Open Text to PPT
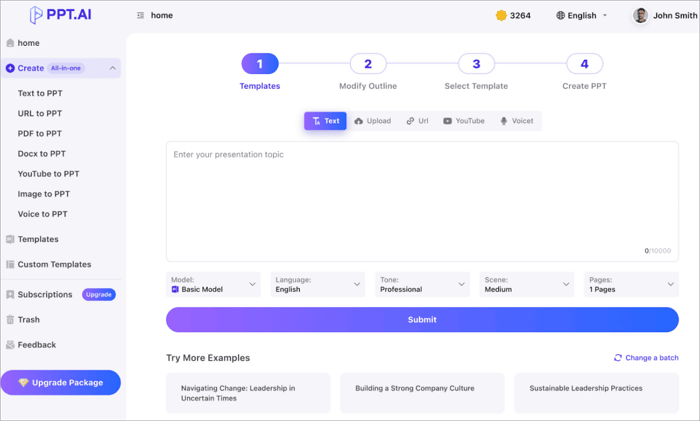The width and height of the screenshot is (700, 421). 40,93
